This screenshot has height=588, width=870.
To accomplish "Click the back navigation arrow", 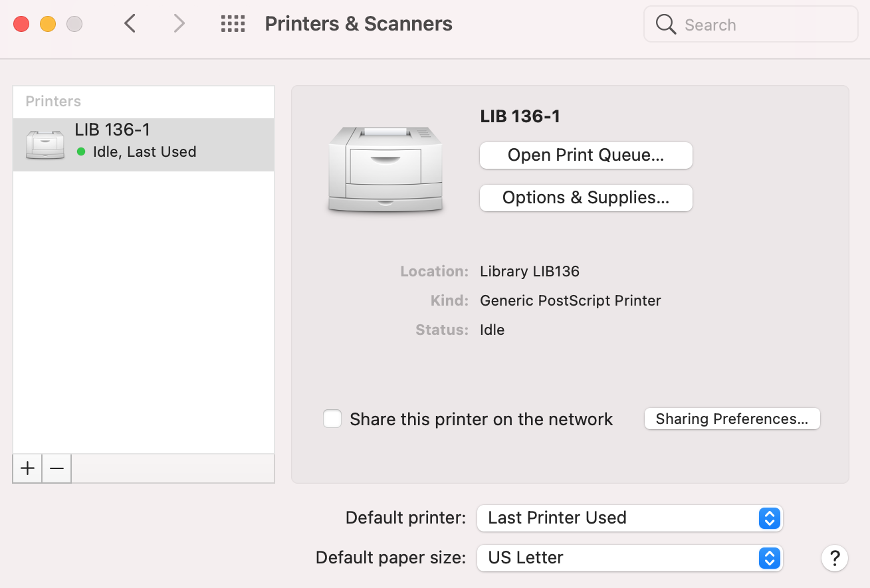I will point(130,23).
